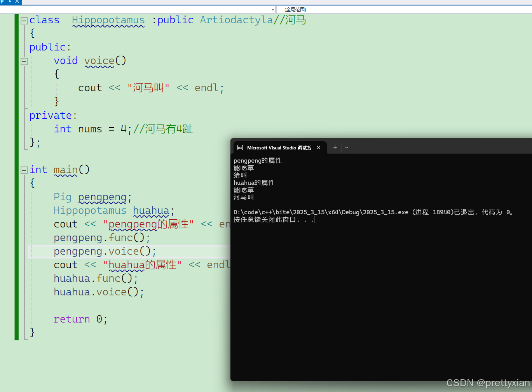Viewport: 532px width, 392px height.
Task: Click console output line 猪叫
Action: click(240, 175)
